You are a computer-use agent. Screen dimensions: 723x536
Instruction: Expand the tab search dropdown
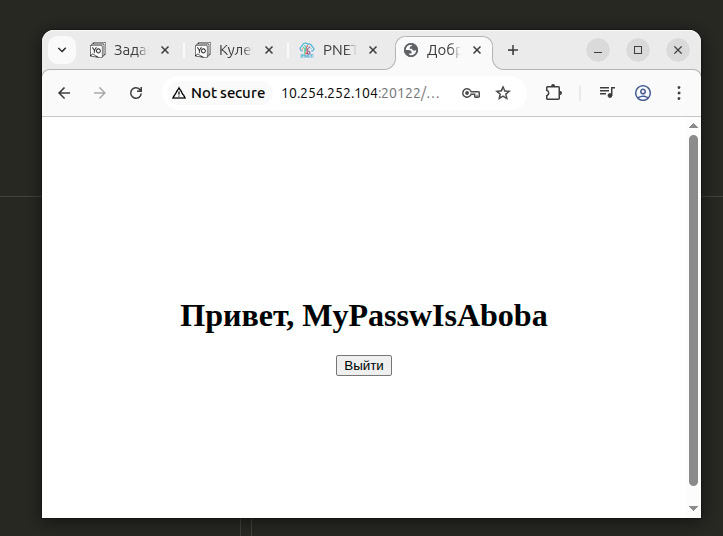point(61,50)
